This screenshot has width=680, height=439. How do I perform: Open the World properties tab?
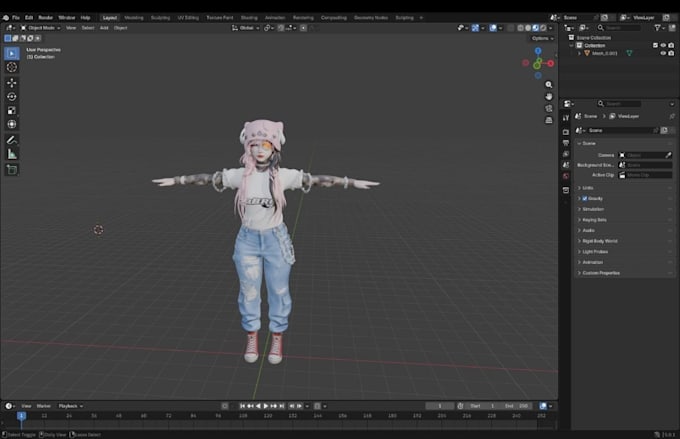(566, 176)
